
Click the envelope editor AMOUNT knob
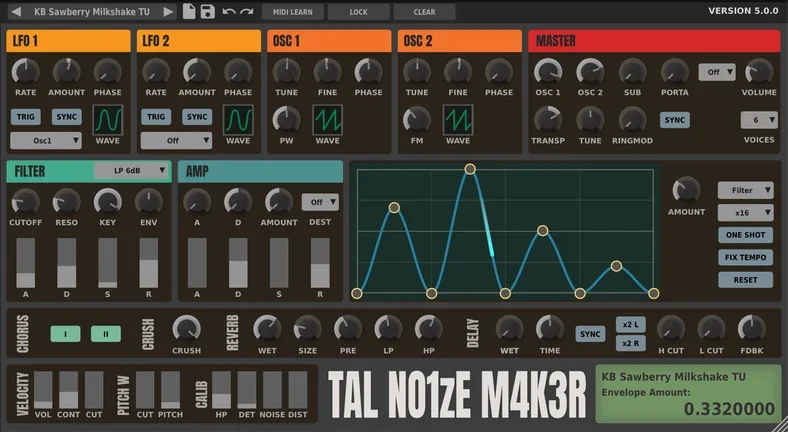[686, 190]
